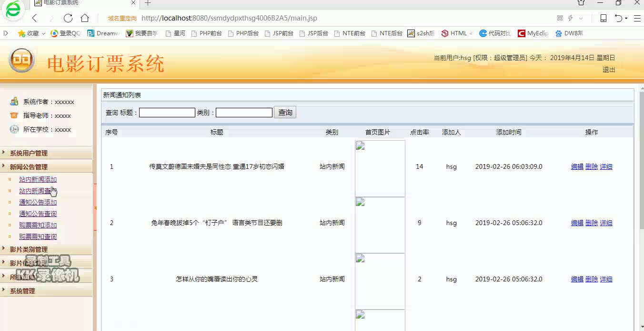Go to browser home page icon
644x331 pixels.
85,18
